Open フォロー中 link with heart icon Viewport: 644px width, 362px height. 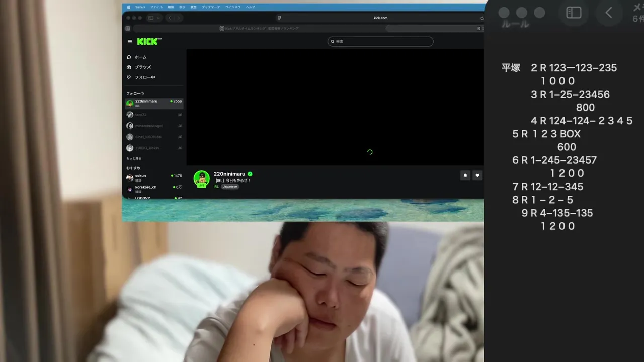click(141, 77)
